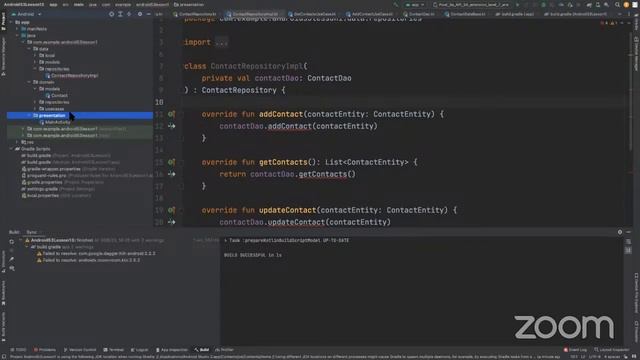Switch to the build.gradle (:app) tab
Screen dimensions: 640x360
[515, 14]
